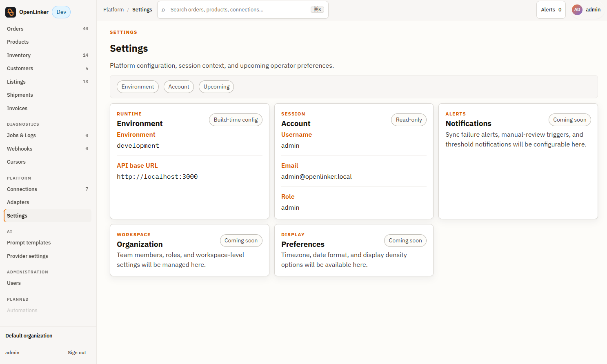607x364 pixels.
Task: Click the search magnifier icon
Action: [x=163, y=10]
